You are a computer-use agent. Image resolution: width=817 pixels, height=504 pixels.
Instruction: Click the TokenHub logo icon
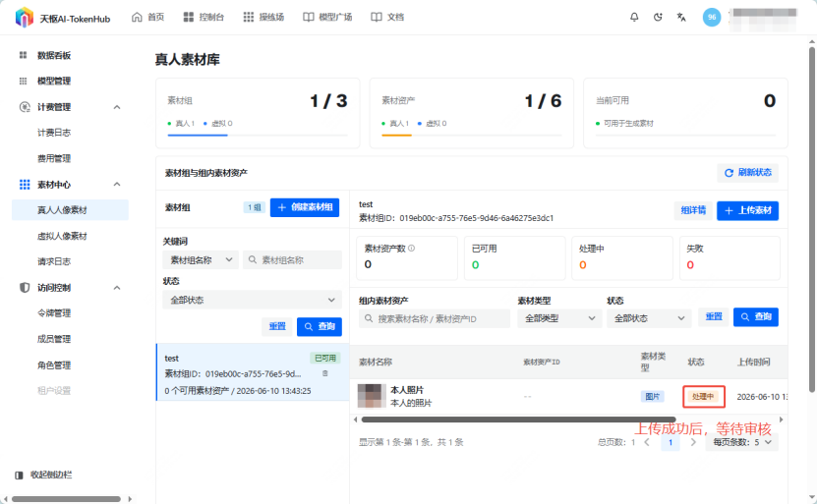[24, 18]
